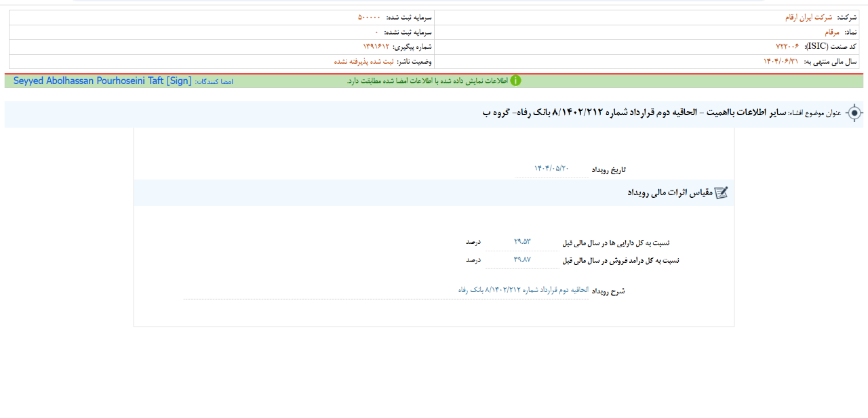Click the green info icon in the signature bar
This screenshot has height=418, width=868.
pyautogui.click(x=515, y=81)
